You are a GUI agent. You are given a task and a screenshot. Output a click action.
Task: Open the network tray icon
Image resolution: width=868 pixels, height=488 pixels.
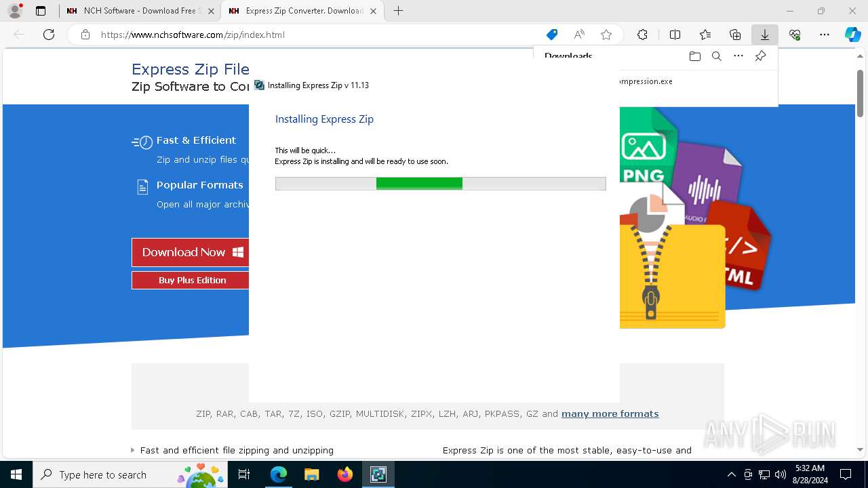coord(764,474)
